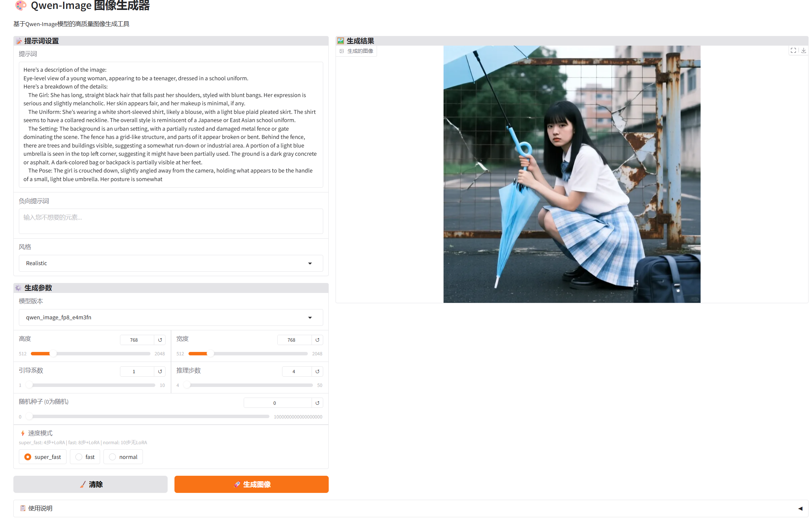Viewport: 812px width, 520px height.
Task: Click into the 提示词 prompt text area
Action: (171, 125)
